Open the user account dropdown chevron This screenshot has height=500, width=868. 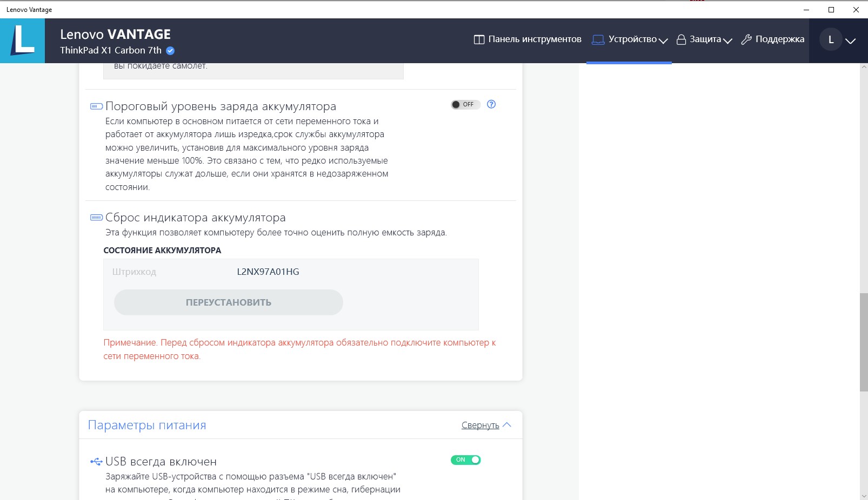[850, 40]
